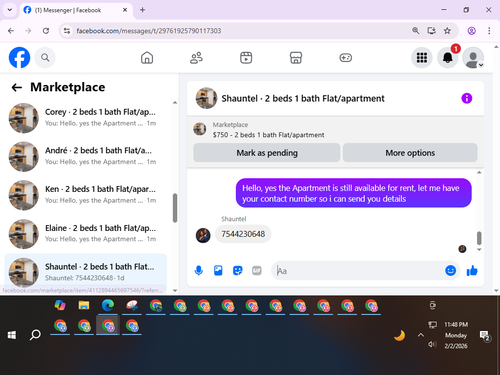Open the Chrome profile icon

click(x=471, y=31)
